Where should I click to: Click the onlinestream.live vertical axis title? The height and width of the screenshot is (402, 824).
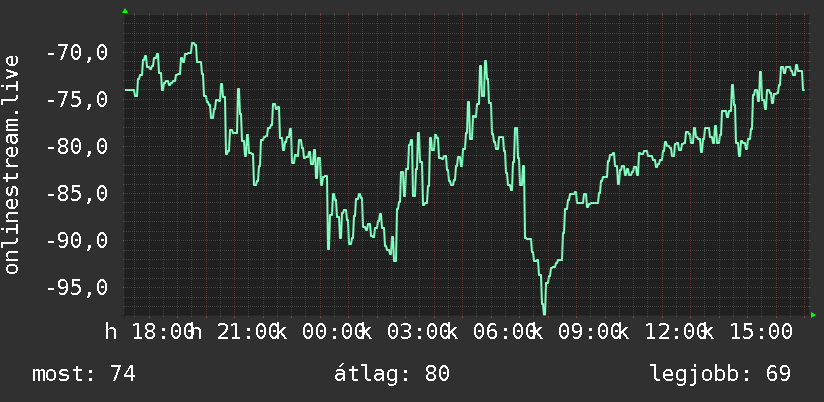[x=12, y=164]
